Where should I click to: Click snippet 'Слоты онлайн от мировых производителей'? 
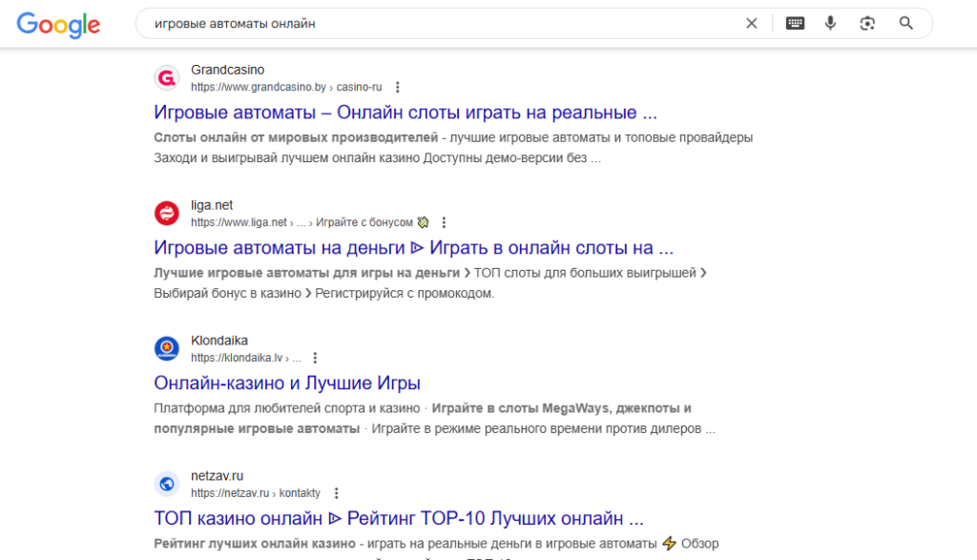[296, 137]
